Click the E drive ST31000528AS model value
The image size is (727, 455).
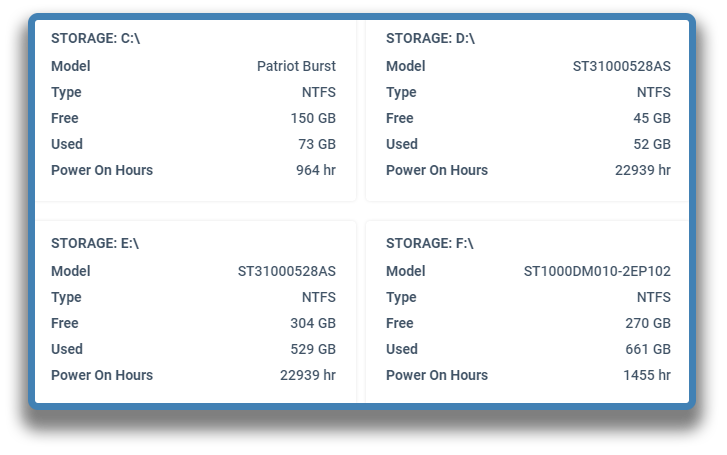click(x=287, y=271)
